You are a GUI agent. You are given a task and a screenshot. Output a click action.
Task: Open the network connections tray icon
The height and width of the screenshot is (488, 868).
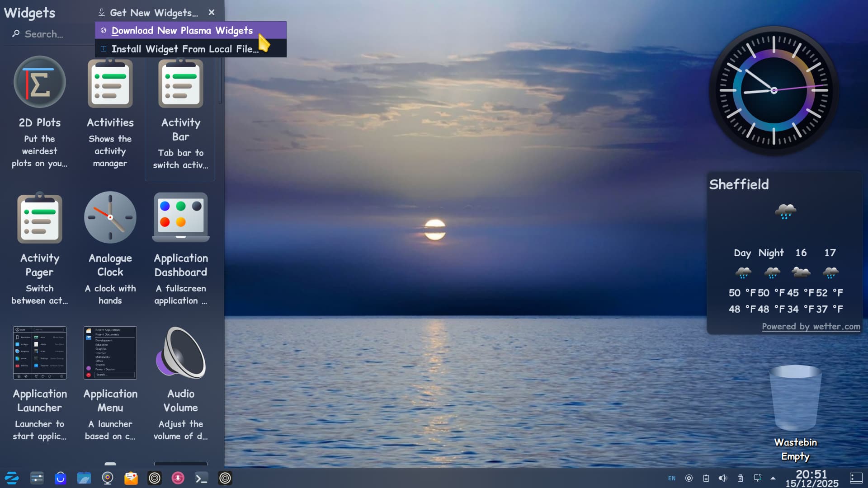pyautogui.click(x=757, y=478)
